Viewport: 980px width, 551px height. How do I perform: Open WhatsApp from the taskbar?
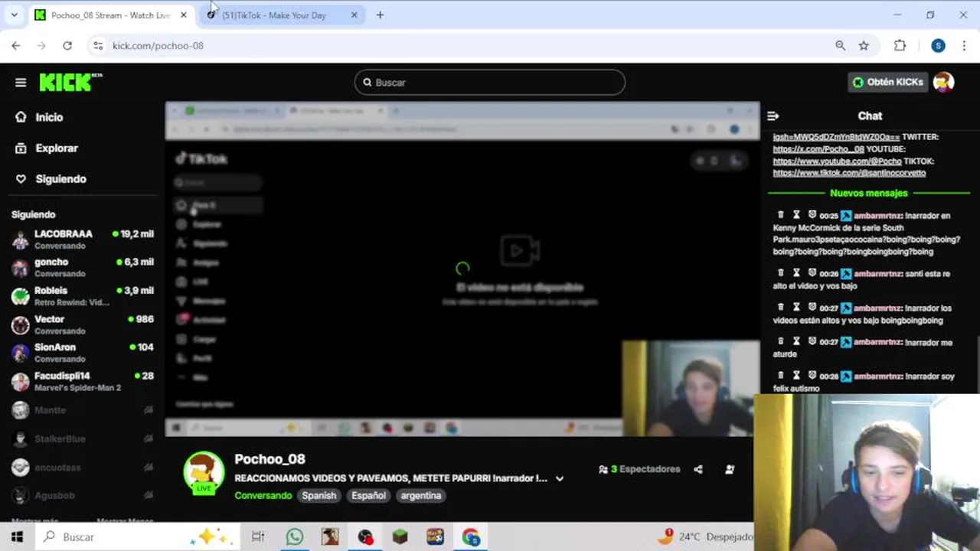tap(295, 537)
